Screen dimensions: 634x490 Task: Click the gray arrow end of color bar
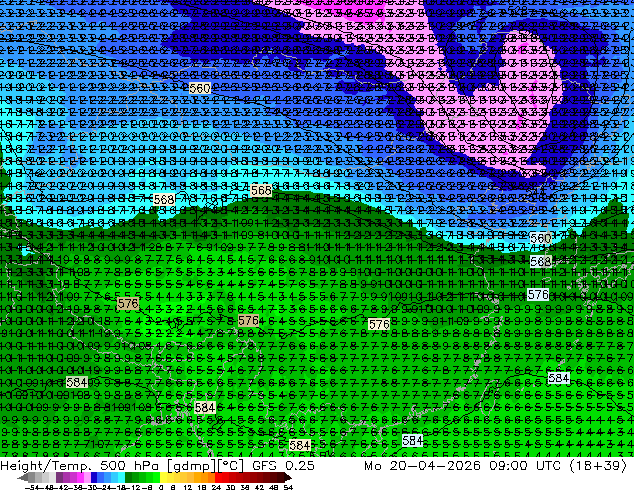23,477
